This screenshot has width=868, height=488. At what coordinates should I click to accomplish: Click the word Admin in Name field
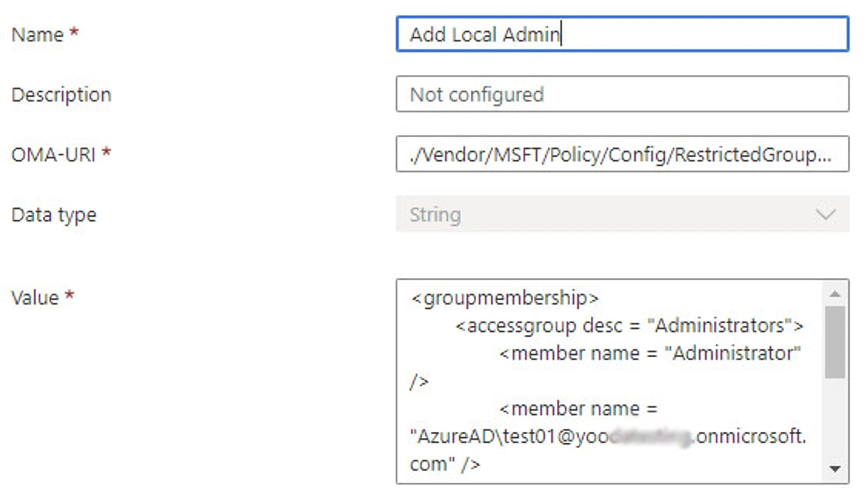click(531, 35)
